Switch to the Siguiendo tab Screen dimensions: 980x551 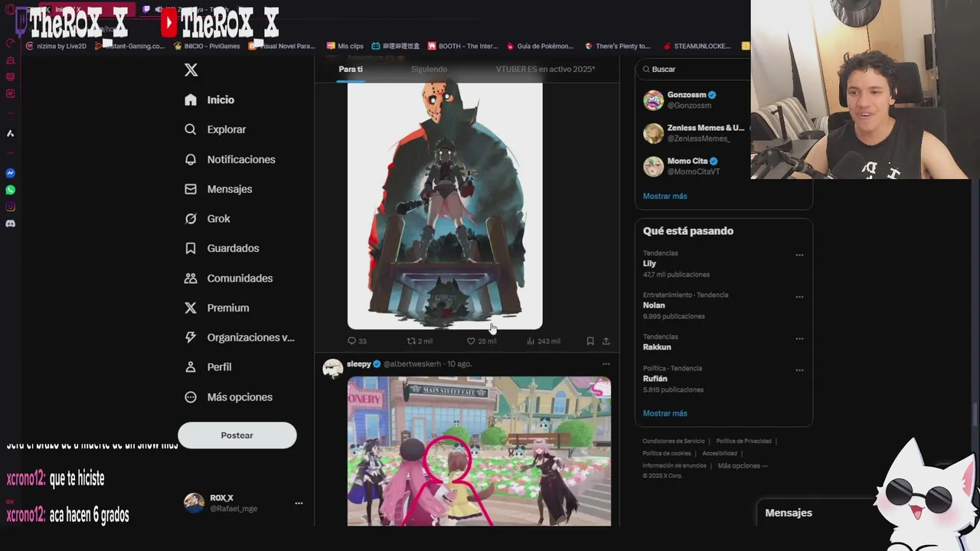429,69
